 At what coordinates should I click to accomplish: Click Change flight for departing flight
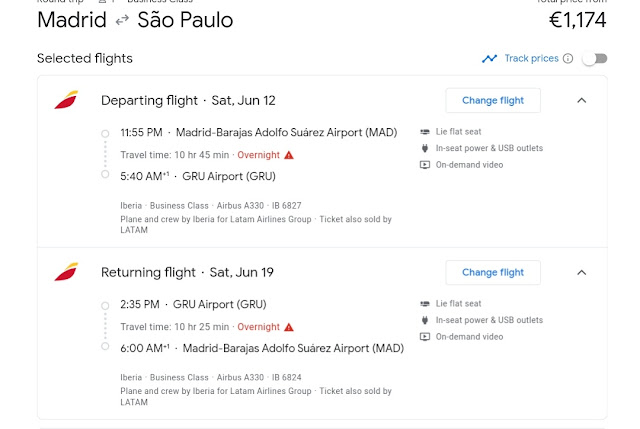(x=493, y=100)
